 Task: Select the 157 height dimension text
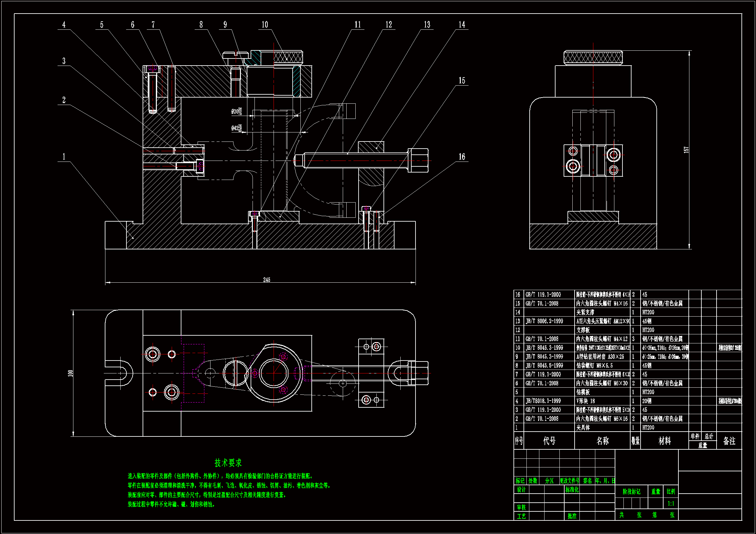click(x=686, y=150)
